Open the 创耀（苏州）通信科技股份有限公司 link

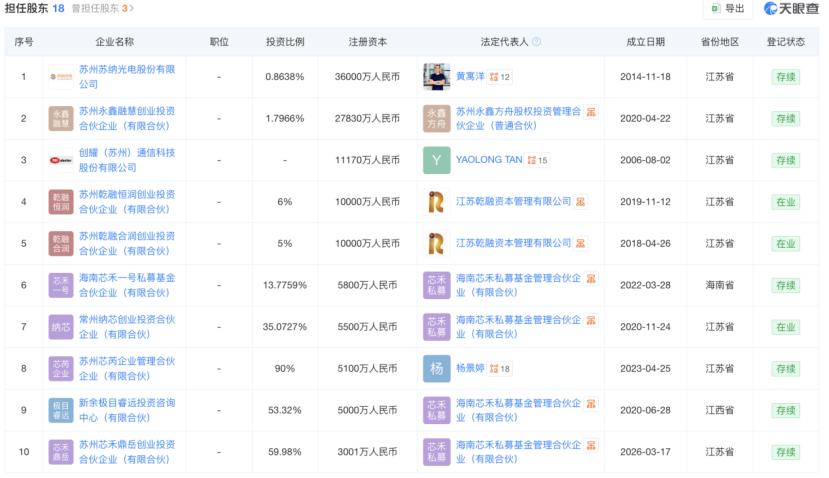tap(127, 160)
